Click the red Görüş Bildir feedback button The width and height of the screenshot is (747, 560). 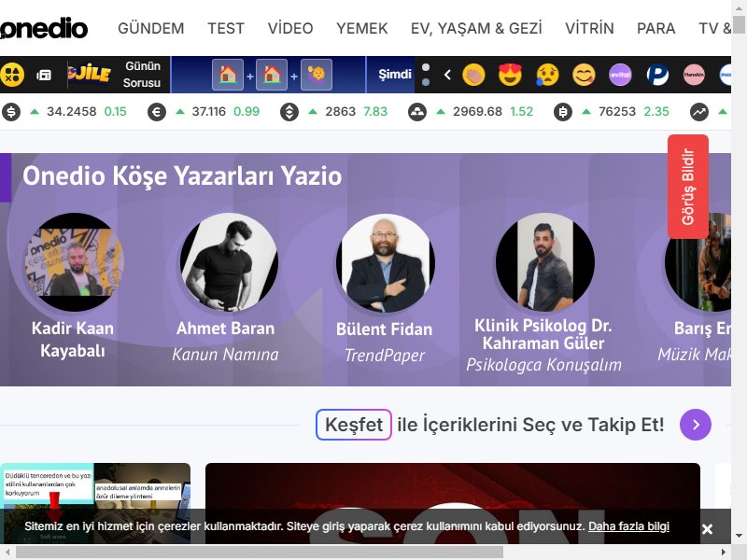pyautogui.click(x=688, y=187)
